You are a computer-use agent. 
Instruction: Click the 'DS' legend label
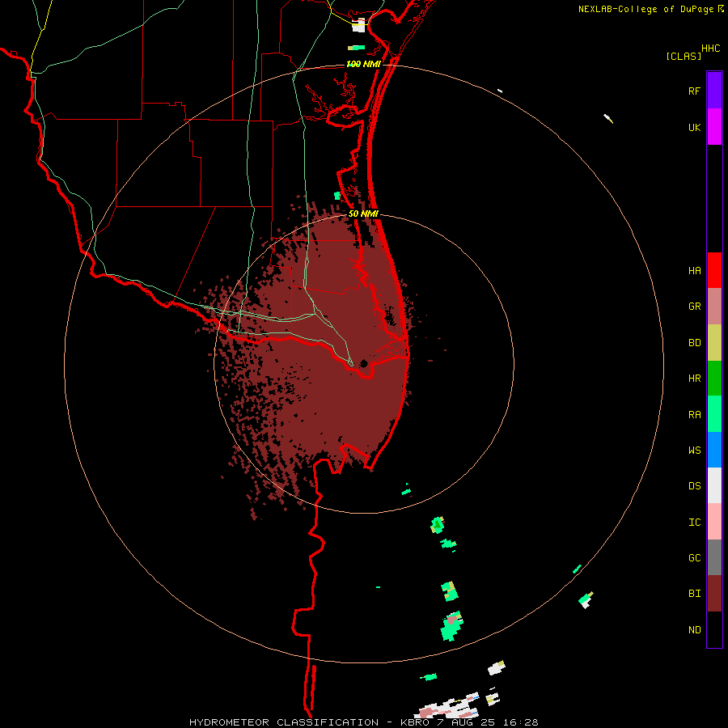tap(694, 486)
